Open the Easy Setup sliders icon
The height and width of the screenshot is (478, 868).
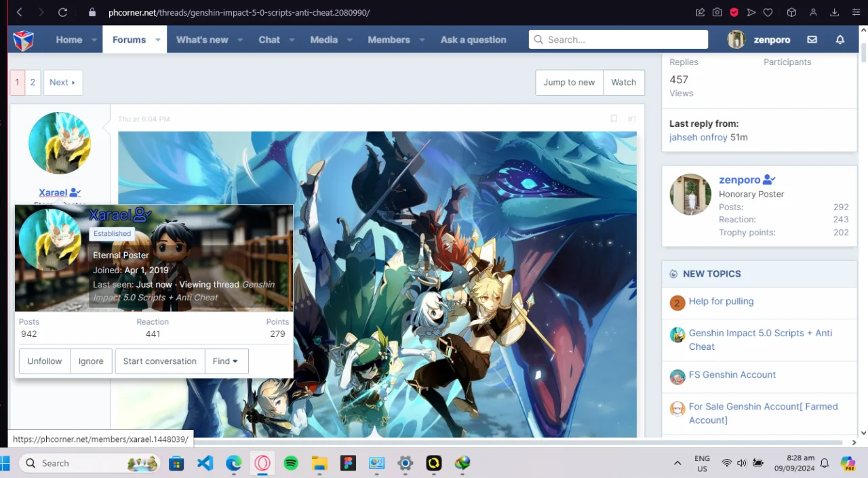(x=856, y=12)
